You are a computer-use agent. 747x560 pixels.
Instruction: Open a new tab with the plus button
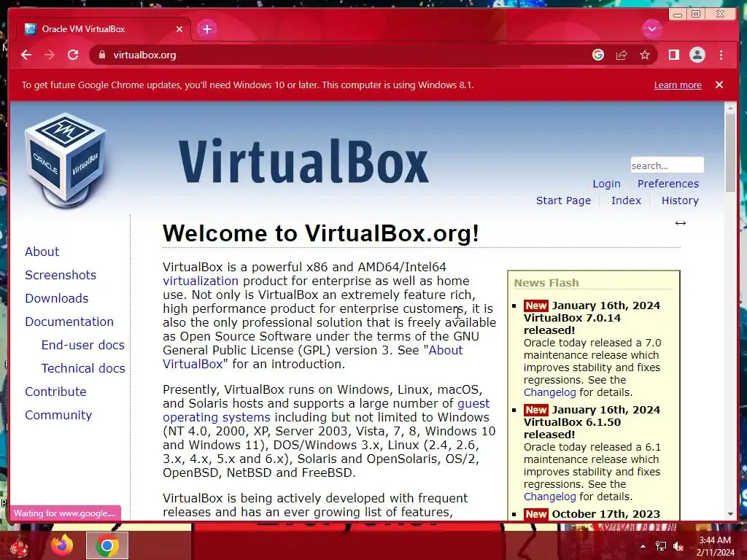click(206, 29)
